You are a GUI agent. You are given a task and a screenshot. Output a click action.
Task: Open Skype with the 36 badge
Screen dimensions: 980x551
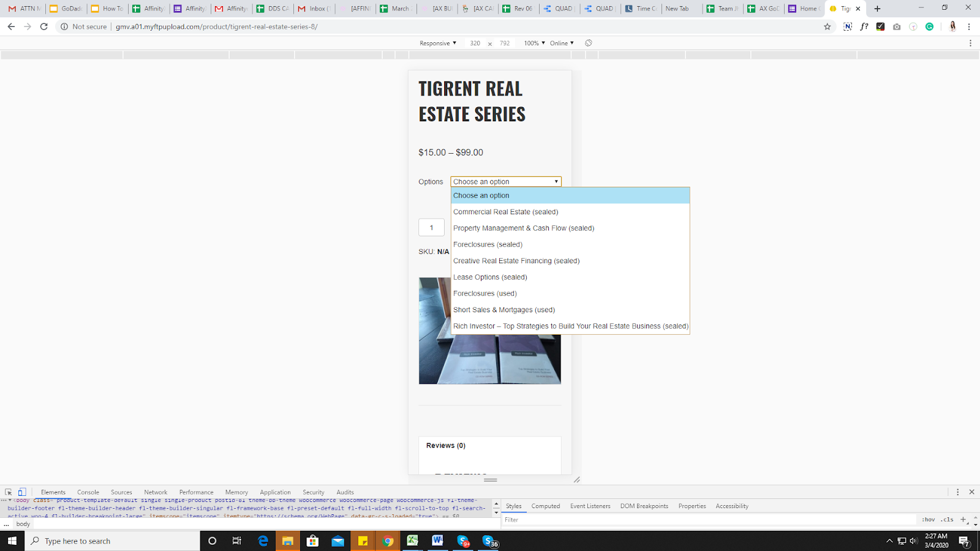489,541
